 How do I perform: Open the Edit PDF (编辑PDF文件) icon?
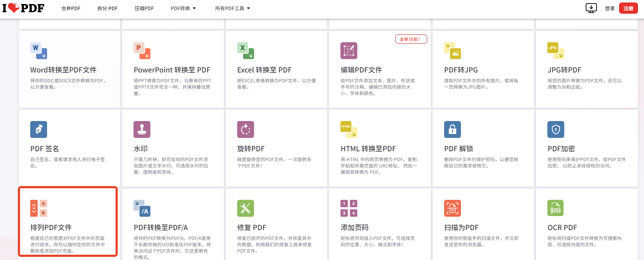click(x=349, y=51)
